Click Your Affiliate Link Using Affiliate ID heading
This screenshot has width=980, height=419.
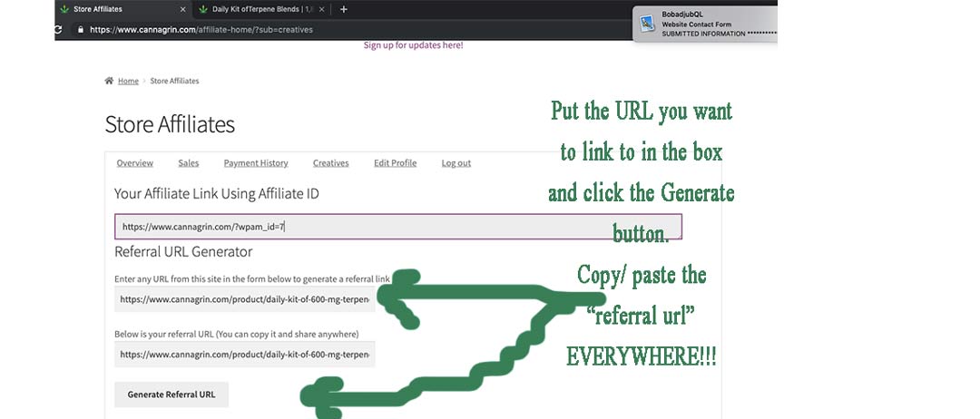[x=216, y=193]
